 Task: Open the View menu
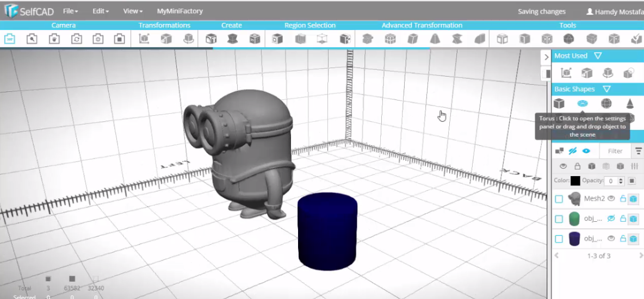[133, 11]
